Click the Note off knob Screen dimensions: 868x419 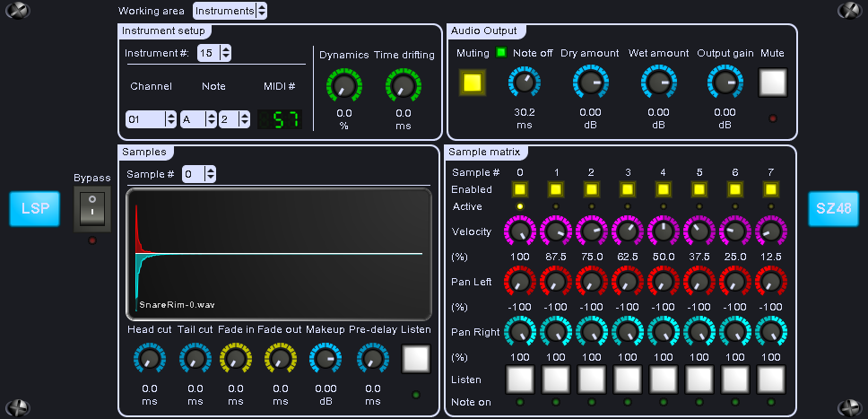click(x=524, y=83)
